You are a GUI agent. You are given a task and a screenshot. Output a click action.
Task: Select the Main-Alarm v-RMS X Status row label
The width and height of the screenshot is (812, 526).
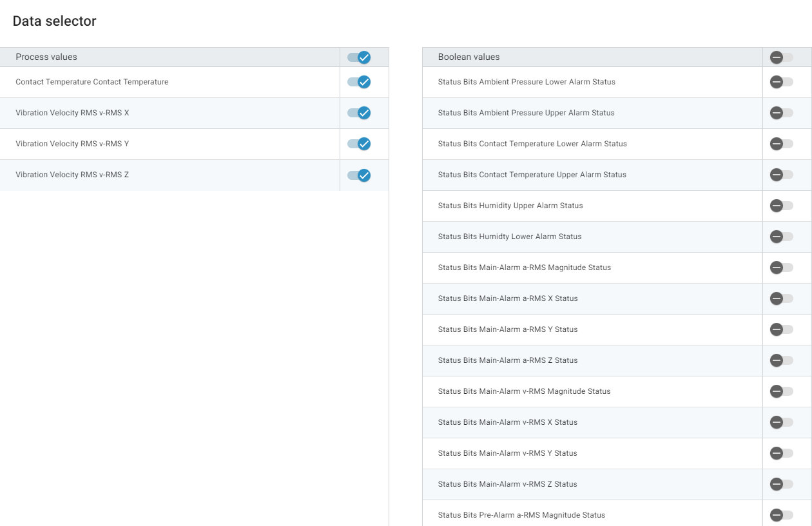click(507, 422)
